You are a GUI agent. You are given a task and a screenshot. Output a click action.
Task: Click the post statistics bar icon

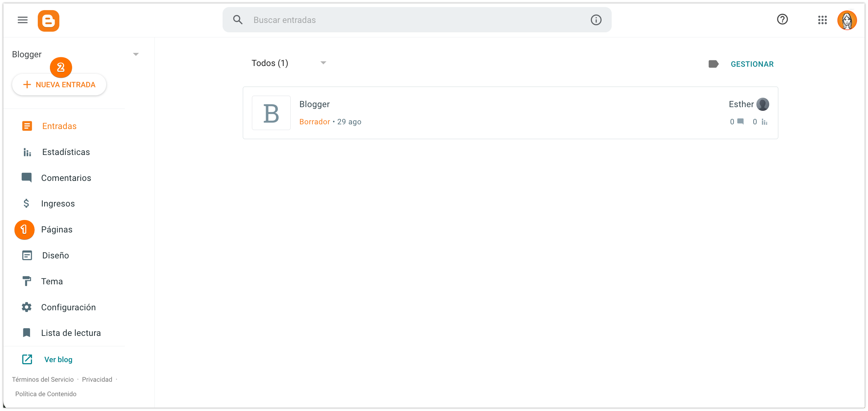tap(764, 122)
